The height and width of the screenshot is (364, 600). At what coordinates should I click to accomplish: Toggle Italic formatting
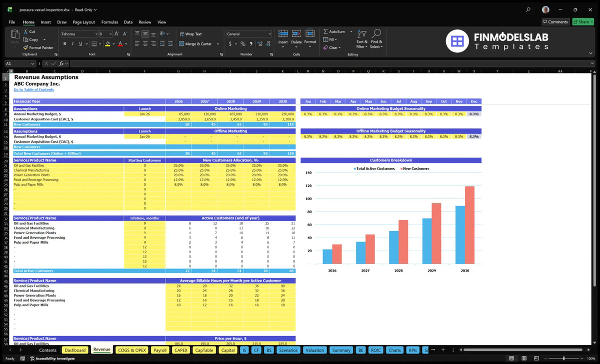(72, 44)
